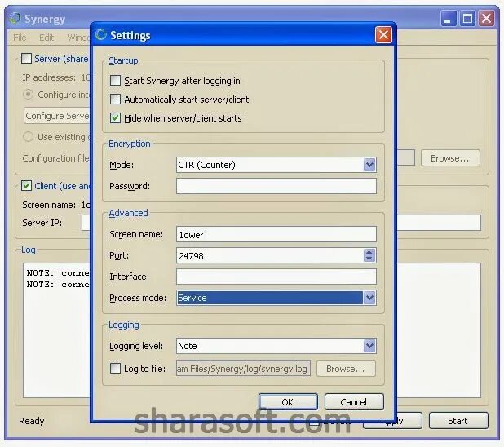504x447 pixels.
Task: Click the first NOTE line in log
Action: 58,272
